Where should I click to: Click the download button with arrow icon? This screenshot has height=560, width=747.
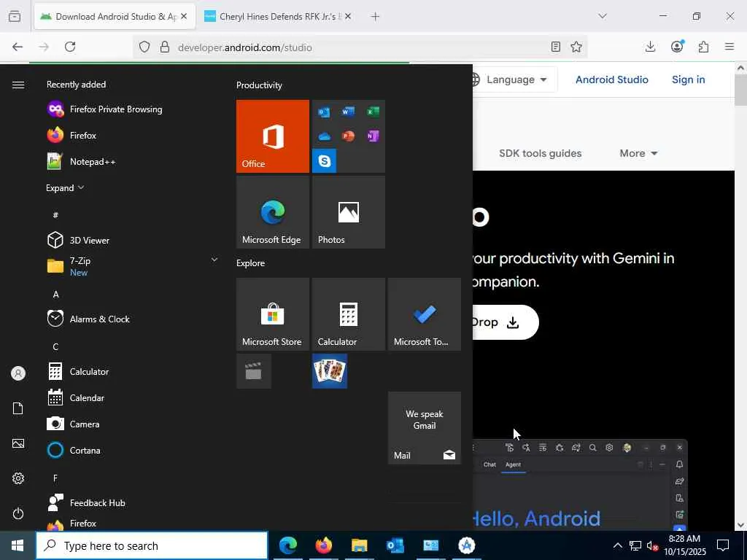[506, 322]
